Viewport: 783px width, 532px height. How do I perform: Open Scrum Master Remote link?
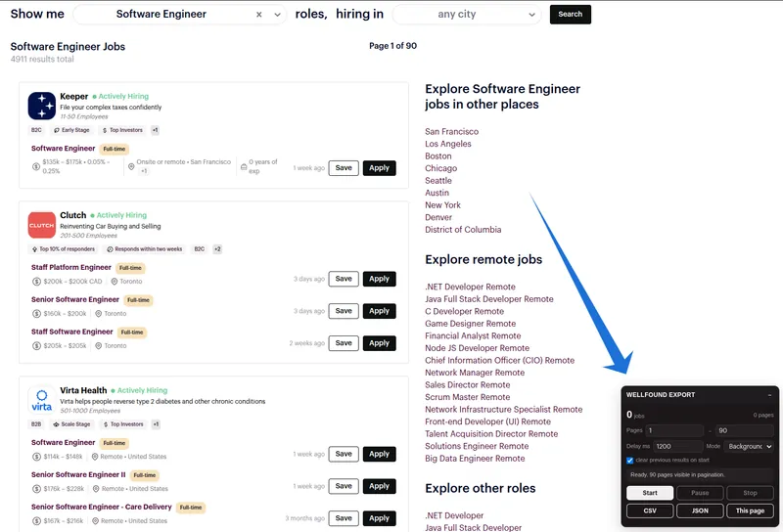coord(468,397)
